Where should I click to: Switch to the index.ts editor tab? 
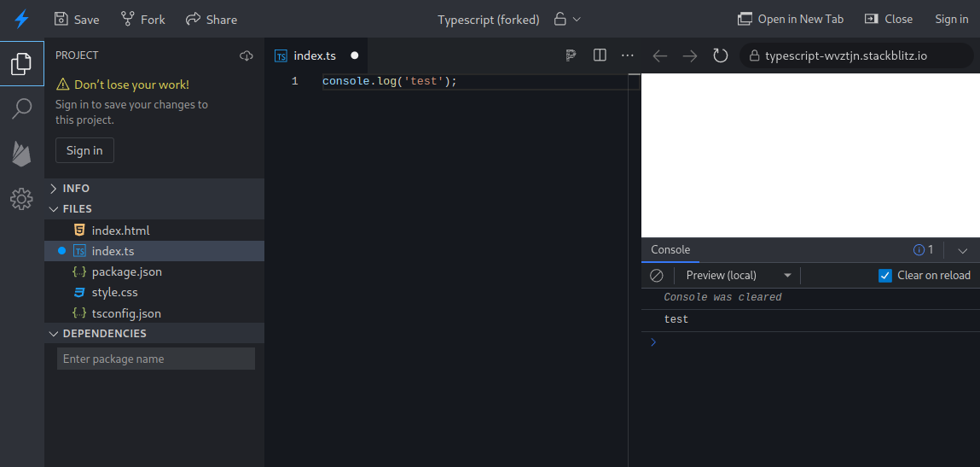tap(317, 55)
